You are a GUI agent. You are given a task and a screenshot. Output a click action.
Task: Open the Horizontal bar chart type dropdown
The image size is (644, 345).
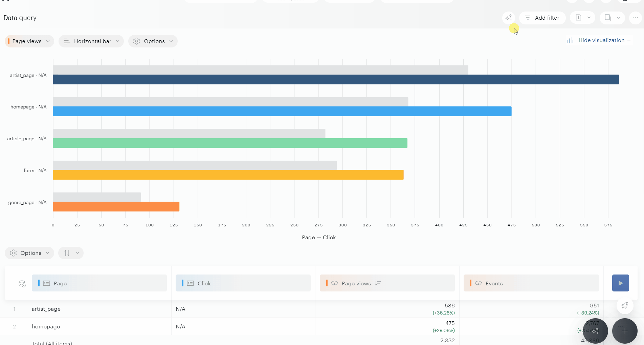coord(91,41)
